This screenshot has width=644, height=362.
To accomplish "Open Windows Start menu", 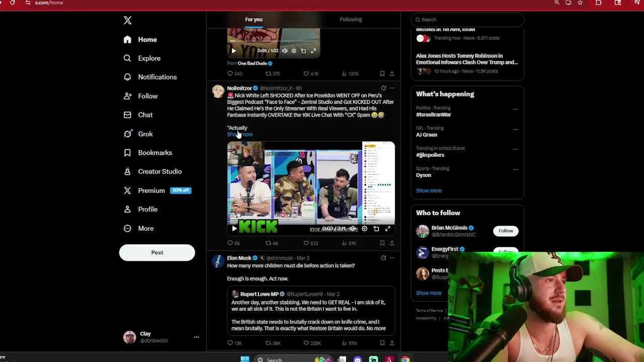I will point(245,359).
